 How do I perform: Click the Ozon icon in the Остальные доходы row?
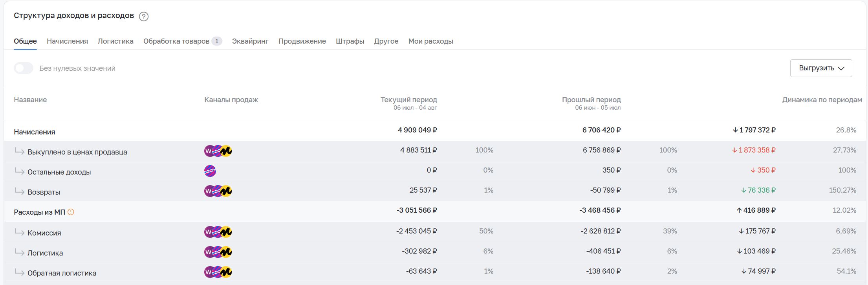pyautogui.click(x=210, y=171)
